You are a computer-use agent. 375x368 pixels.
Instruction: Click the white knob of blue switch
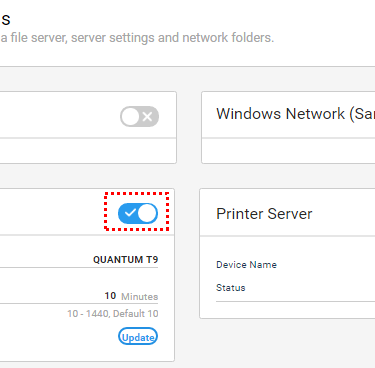147,213
